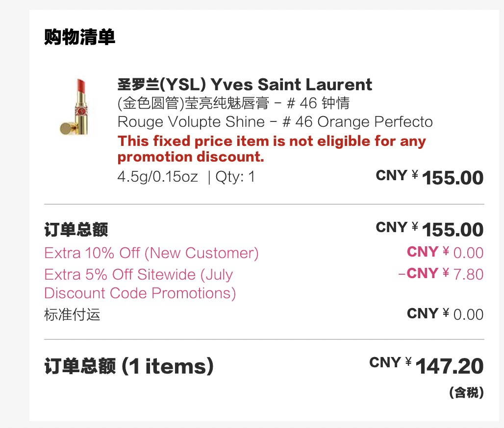This screenshot has width=504, height=428.
Task: Click the (含税) tax included note
Action: point(466,392)
